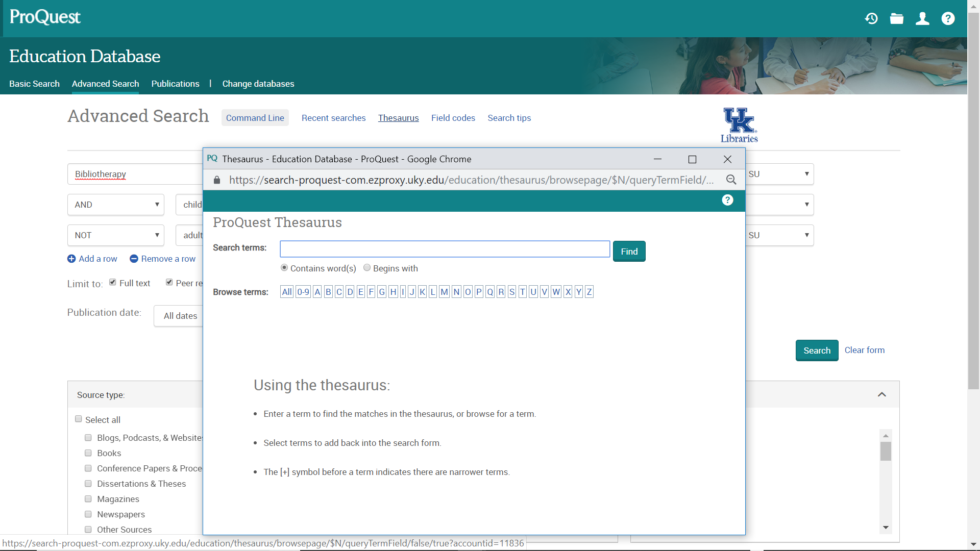Collapse the Source type panel

click(882, 394)
